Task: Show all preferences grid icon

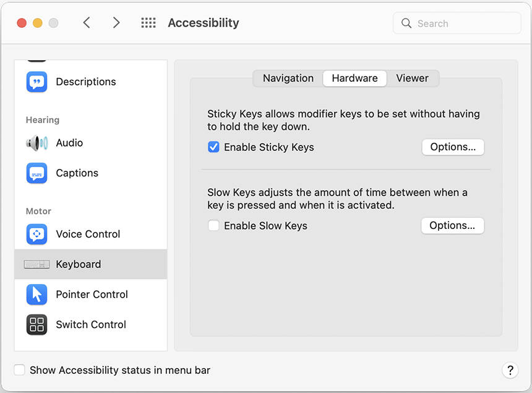Action: coord(148,23)
